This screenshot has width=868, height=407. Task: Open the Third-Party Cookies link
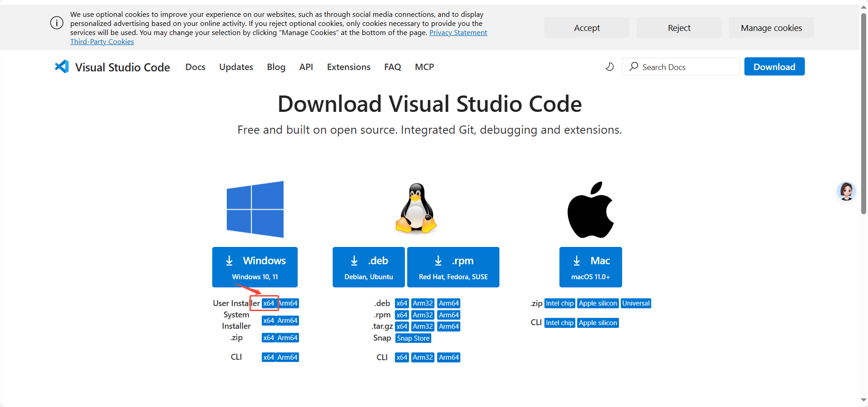pos(102,42)
